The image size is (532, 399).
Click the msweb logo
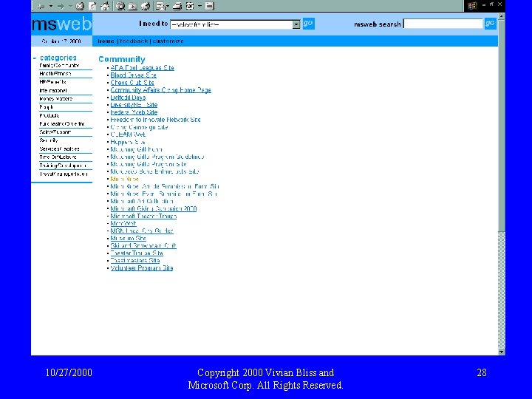pyautogui.click(x=62, y=24)
